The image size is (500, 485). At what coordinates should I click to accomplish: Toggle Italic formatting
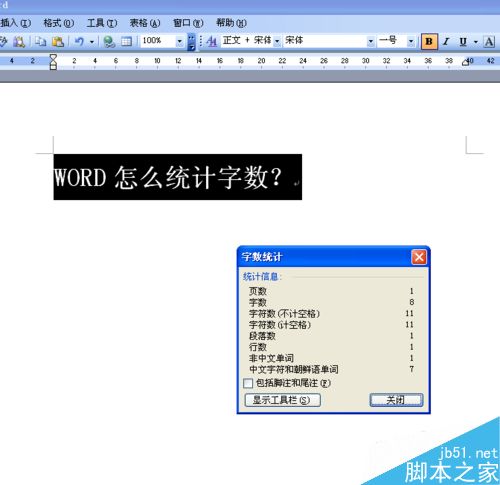coord(446,42)
